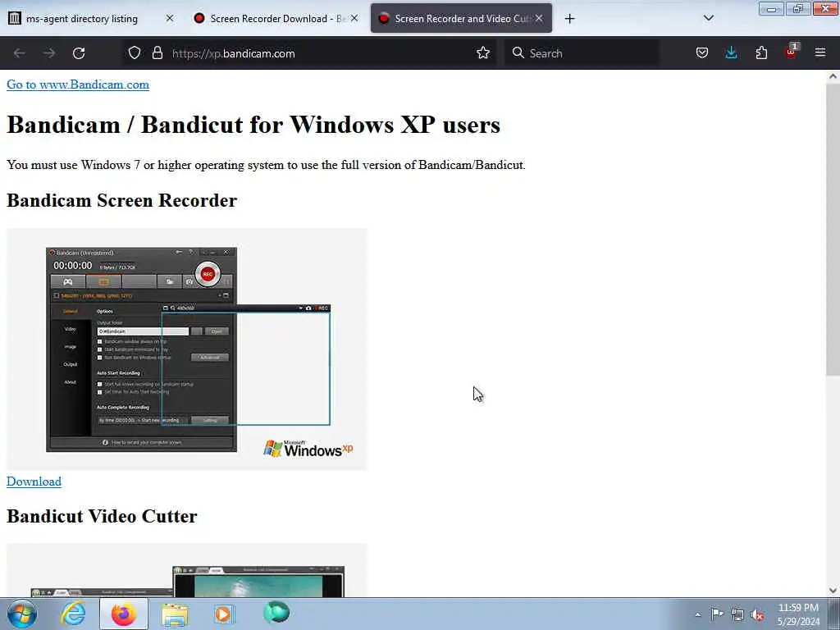Reload the current page
Viewport: 840px width, 630px height.
click(x=79, y=53)
